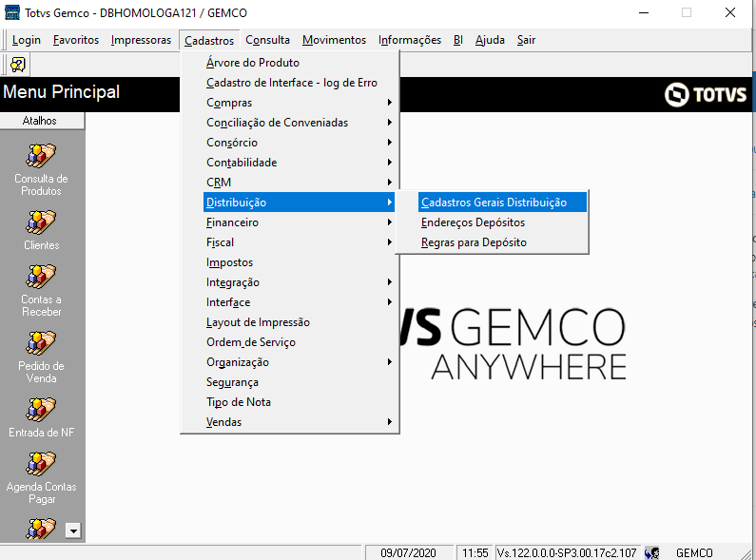Click the Distribuição menu entry
Viewport: 756px width, 560px height.
[299, 203]
